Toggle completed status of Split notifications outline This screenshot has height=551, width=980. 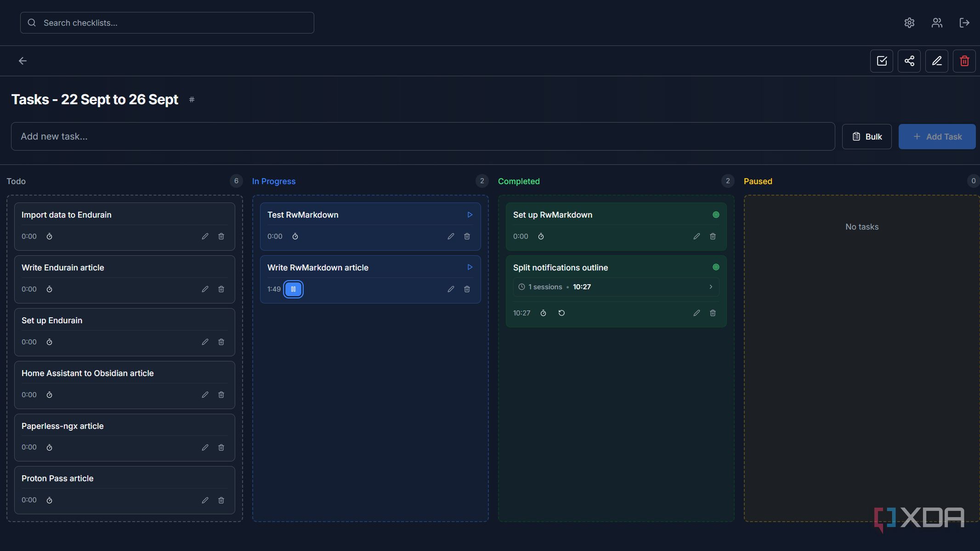[x=716, y=267]
